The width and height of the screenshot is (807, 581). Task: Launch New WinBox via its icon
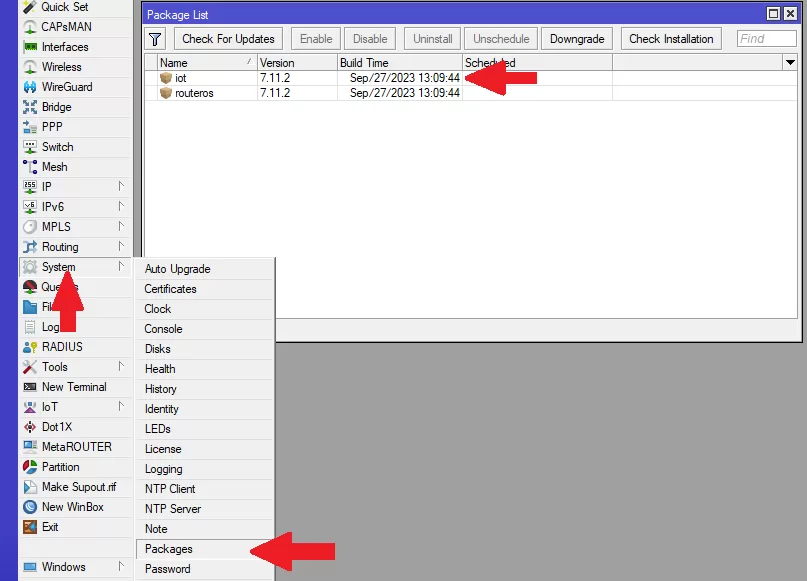tap(30, 507)
